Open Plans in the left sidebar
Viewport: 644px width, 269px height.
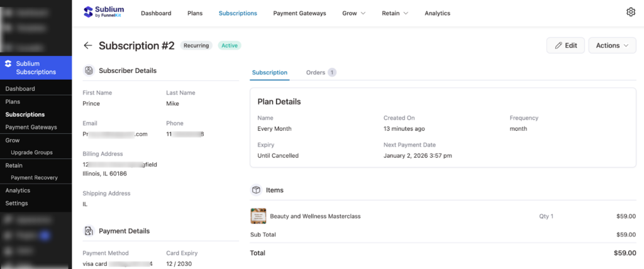13,102
